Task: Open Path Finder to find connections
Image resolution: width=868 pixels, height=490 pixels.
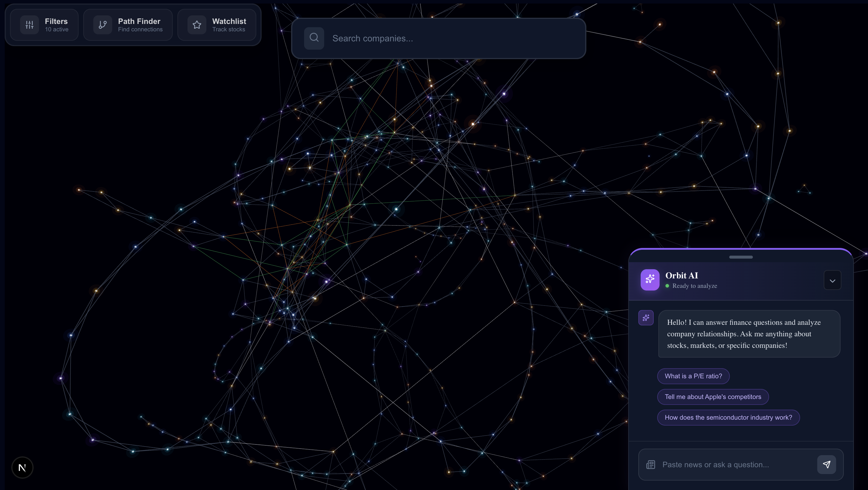Action: pos(139,25)
